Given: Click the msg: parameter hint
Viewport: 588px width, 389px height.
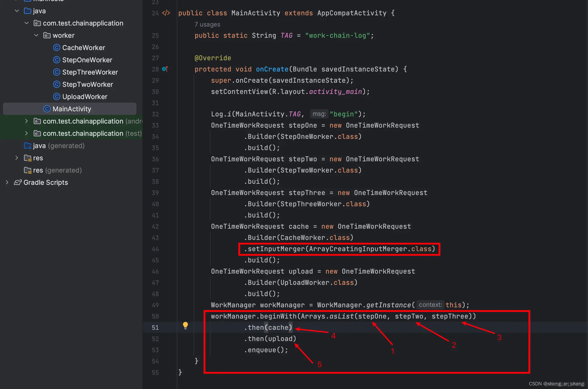Looking at the screenshot, I should point(319,114).
